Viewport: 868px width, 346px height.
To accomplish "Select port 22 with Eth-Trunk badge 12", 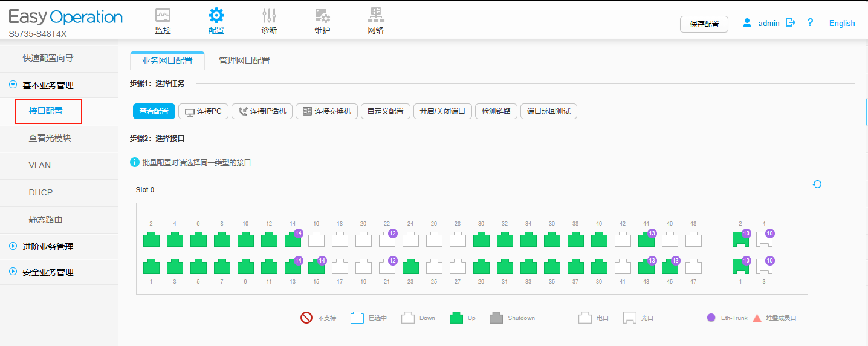I will [x=387, y=240].
